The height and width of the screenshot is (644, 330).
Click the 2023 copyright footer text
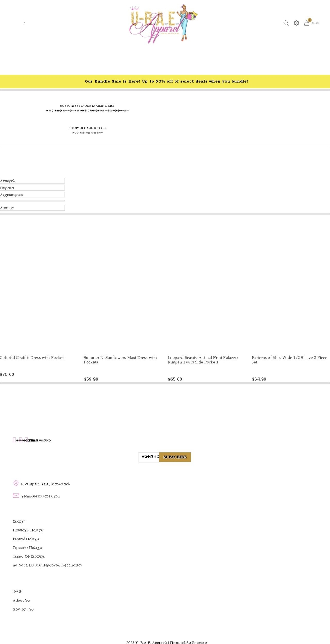[x=167, y=642]
